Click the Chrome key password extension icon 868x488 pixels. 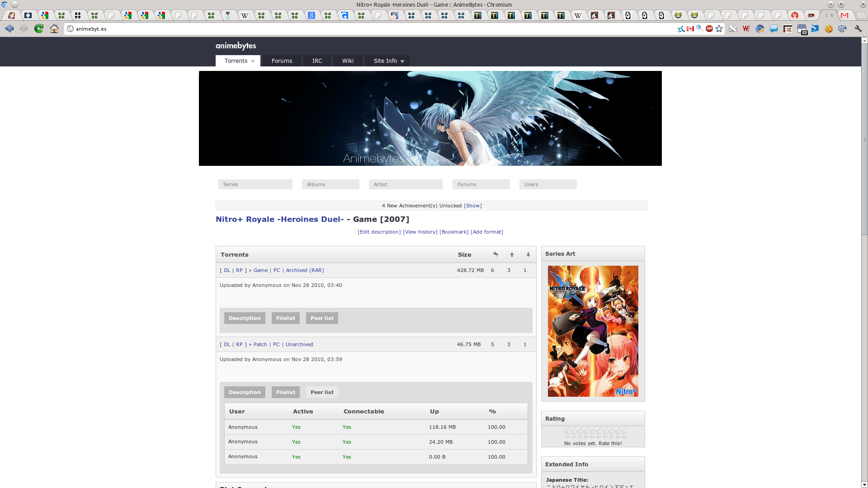(x=760, y=29)
